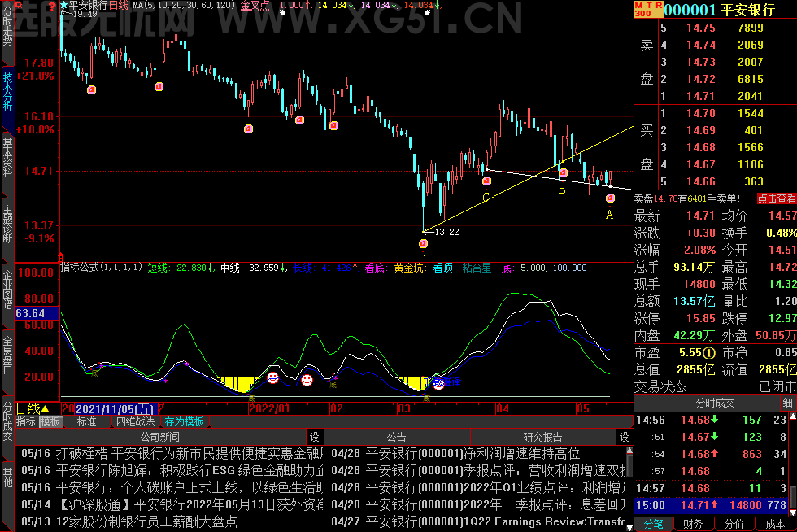The height and width of the screenshot is (532, 797).
Task: Click pink signal marker at point B
Action: click(x=563, y=173)
